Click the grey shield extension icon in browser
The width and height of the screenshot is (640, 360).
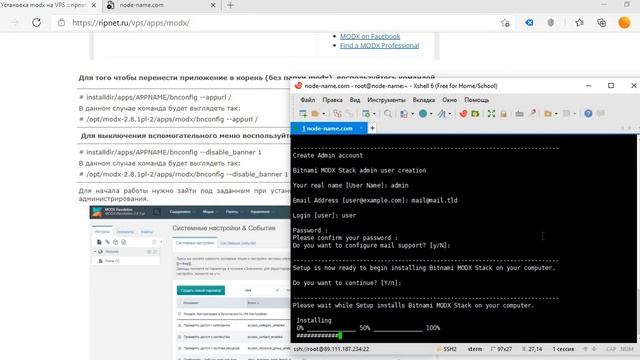(551, 22)
